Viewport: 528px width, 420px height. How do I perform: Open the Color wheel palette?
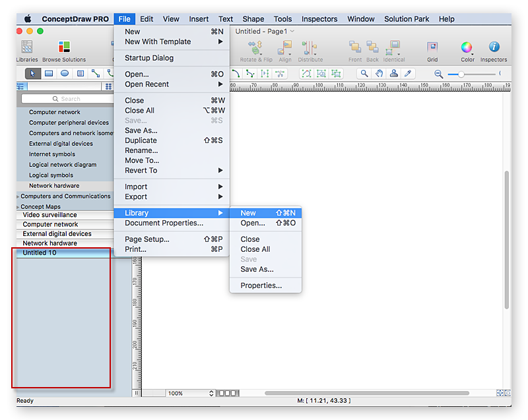click(x=467, y=47)
